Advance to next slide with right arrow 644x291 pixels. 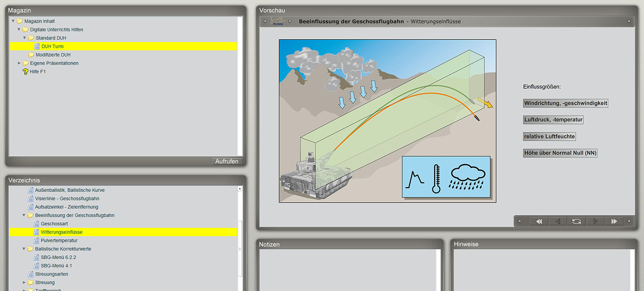pos(595,221)
